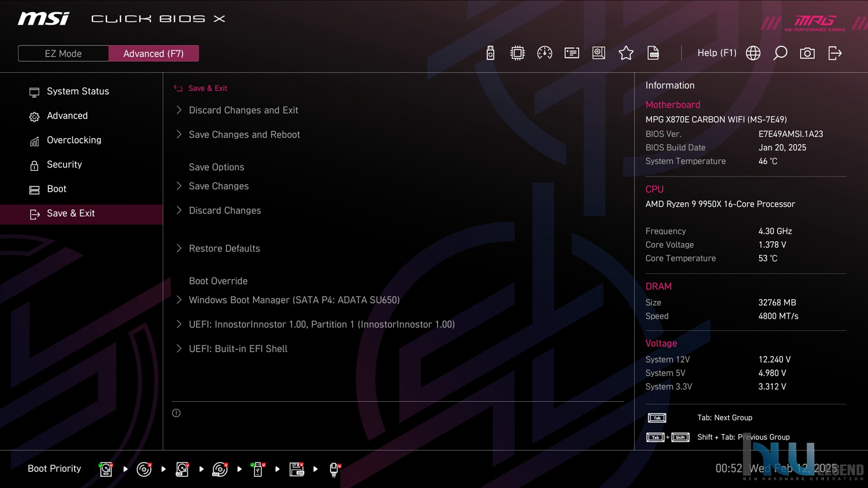868x488 pixels.
Task: Open the LOG file icon
Action: click(x=653, y=53)
